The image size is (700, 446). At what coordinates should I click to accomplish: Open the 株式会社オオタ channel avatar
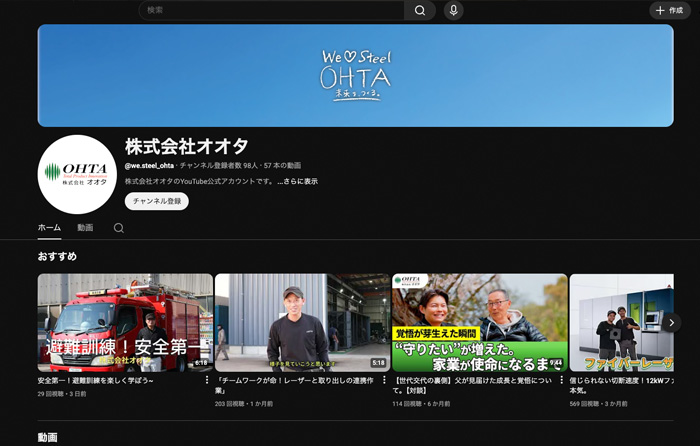pos(77,174)
